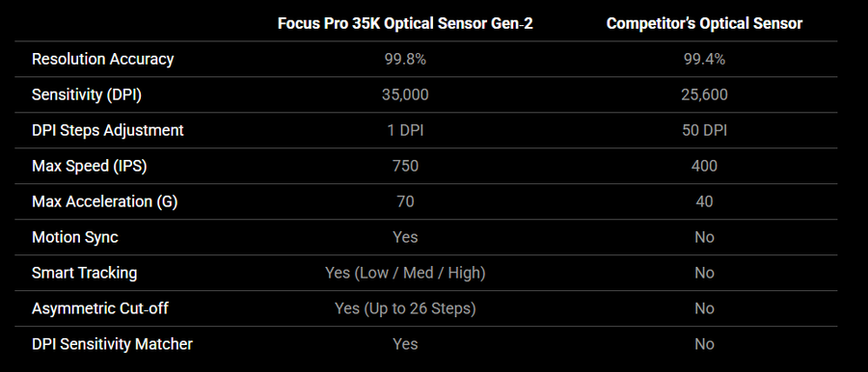
Task: Click the 99.8% accuracy value
Action: click(405, 59)
